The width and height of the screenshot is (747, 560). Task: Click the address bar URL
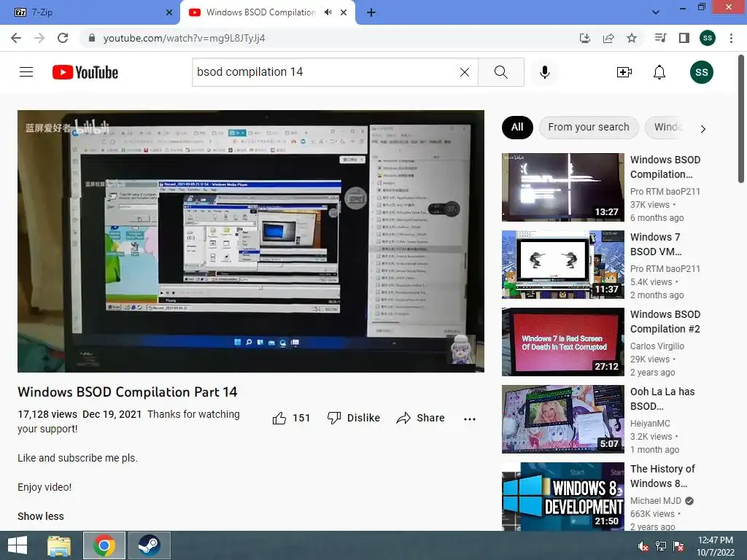pos(184,38)
